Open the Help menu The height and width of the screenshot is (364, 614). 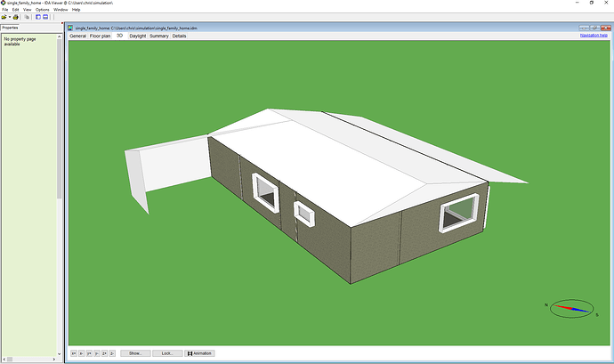76,10
